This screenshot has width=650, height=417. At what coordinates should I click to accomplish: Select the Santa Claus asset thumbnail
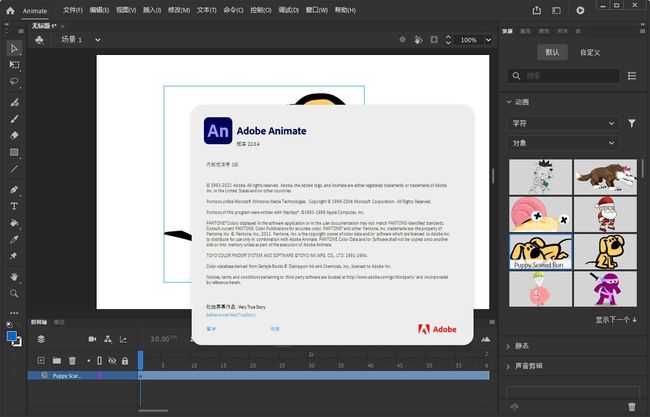(605, 214)
